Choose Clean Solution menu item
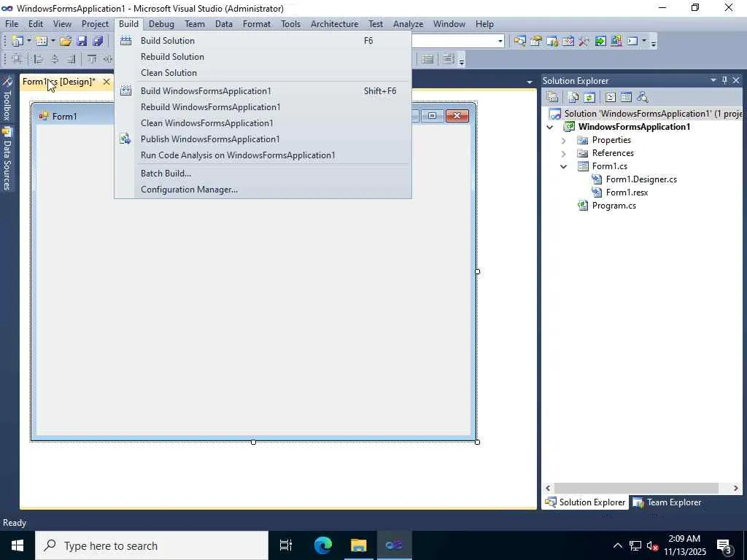The image size is (747, 560). pos(263,73)
